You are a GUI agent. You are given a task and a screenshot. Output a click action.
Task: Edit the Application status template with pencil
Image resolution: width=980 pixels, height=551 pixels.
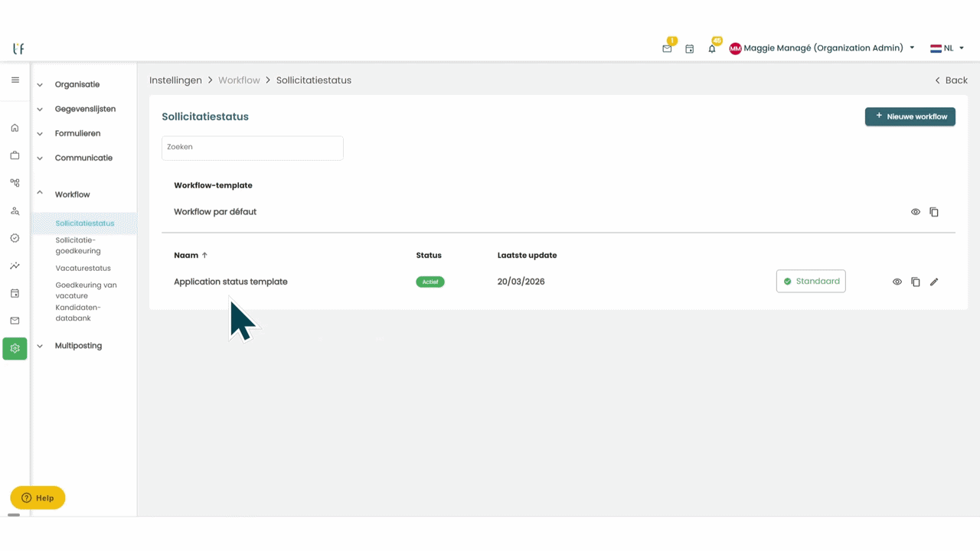tap(934, 282)
